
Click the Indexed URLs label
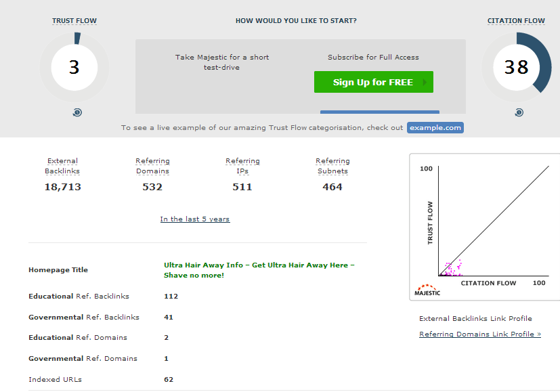click(x=56, y=380)
